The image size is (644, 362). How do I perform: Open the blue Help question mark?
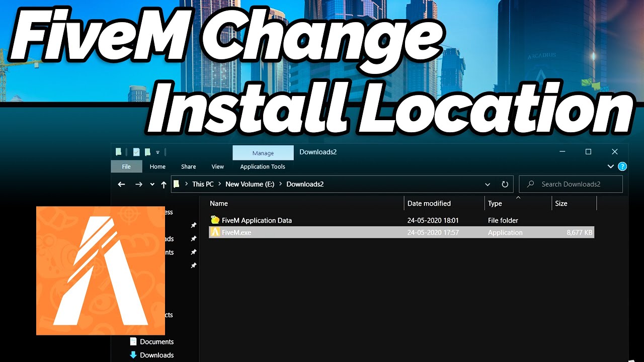pos(622,166)
